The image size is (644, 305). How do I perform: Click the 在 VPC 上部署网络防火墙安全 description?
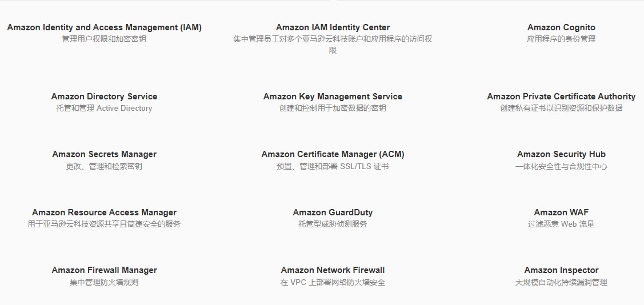(333, 282)
